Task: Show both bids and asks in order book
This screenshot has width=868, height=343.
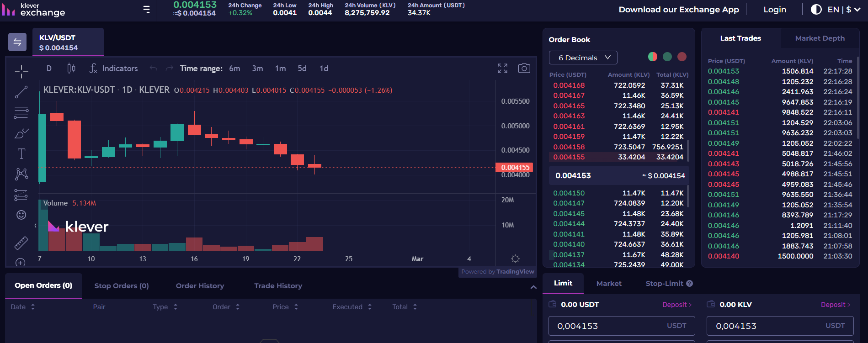Action: click(653, 57)
